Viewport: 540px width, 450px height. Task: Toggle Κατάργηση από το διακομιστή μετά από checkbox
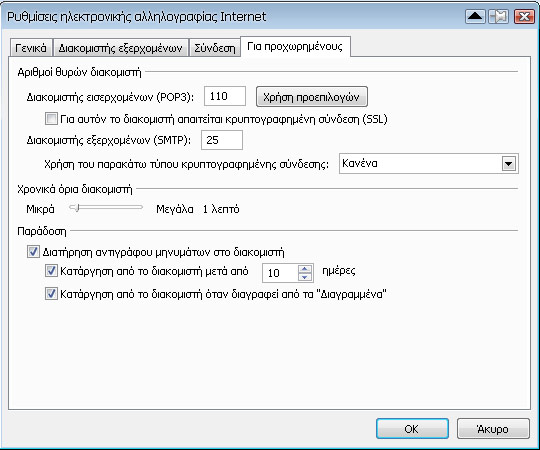(x=51, y=271)
